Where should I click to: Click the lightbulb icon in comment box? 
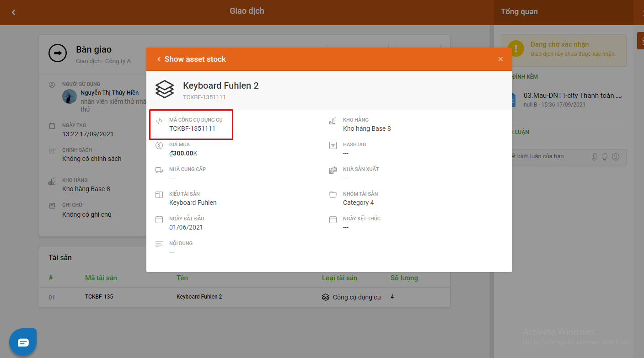(605, 157)
